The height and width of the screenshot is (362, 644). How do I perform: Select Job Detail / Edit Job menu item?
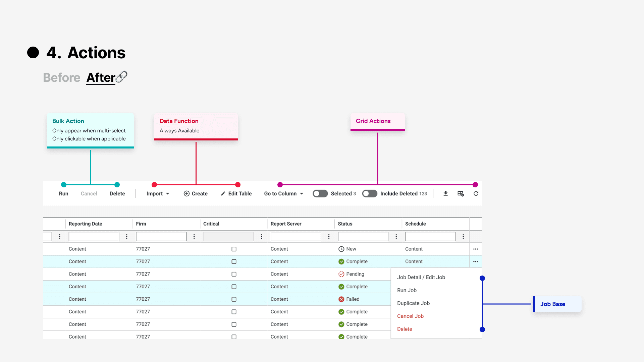[x=421, y=278]
